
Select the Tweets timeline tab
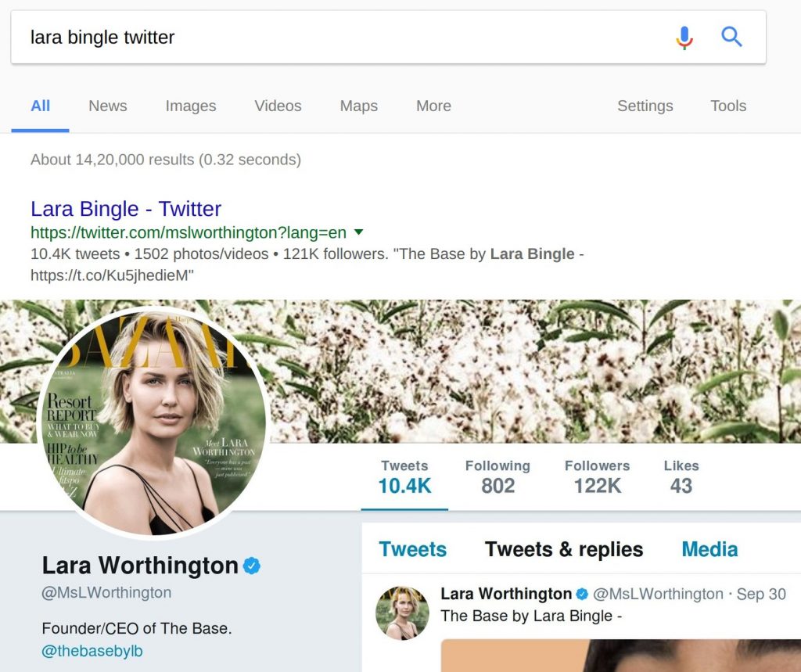(413, 549)
